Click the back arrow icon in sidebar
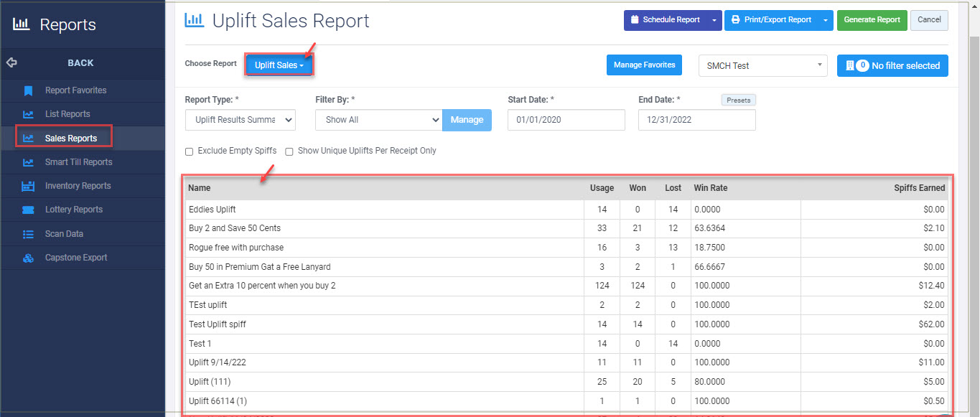980x417 pixels. click(x=11, y=62)
